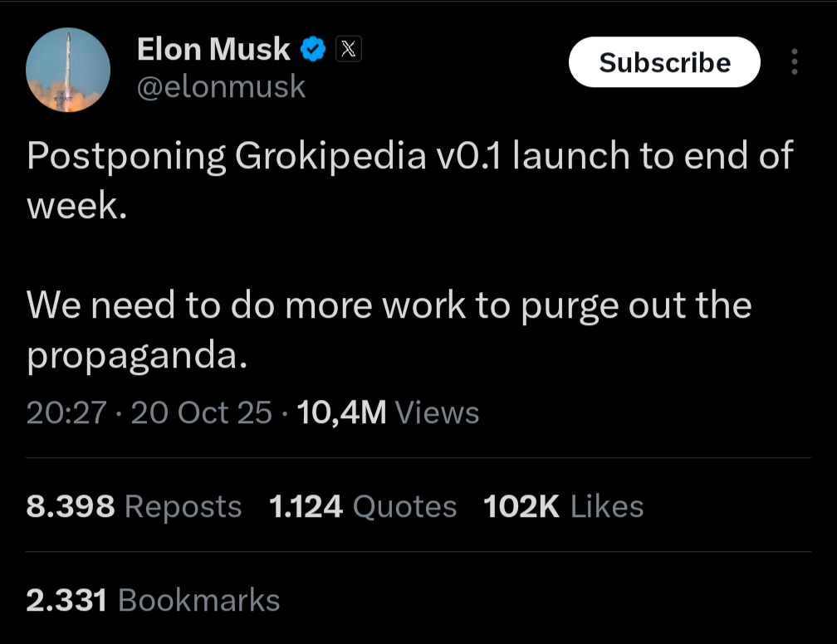Open the @elonmusk handle link
Screen dimensions: 837x644
[x=221, y=87]
